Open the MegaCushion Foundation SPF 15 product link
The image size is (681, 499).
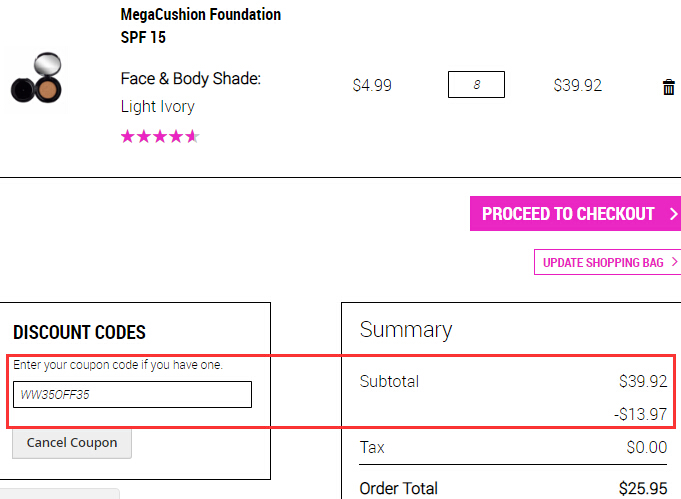[201, 26]
